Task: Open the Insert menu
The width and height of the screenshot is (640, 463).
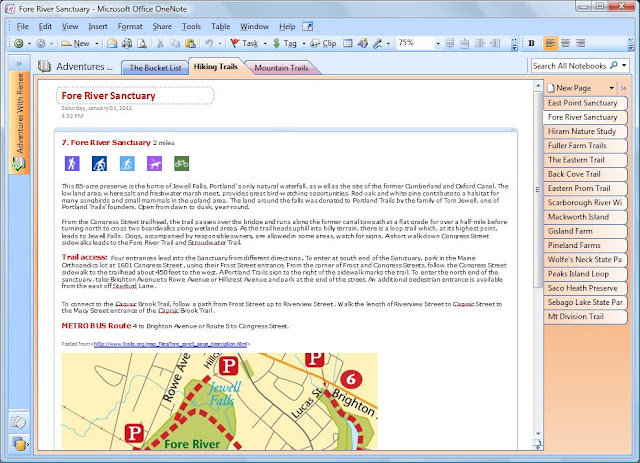Action: (x=98, y=27)
